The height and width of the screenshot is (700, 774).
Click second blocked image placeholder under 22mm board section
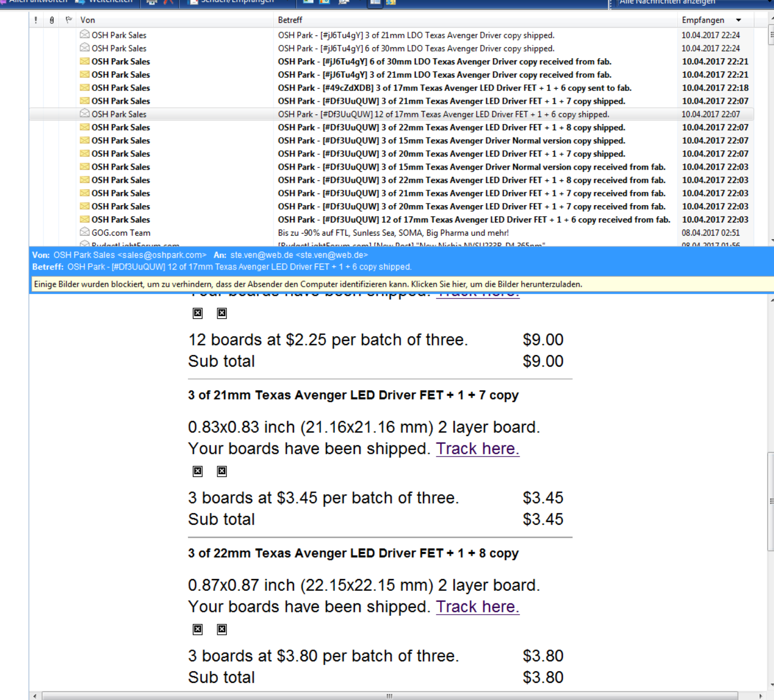coord(222,629)
